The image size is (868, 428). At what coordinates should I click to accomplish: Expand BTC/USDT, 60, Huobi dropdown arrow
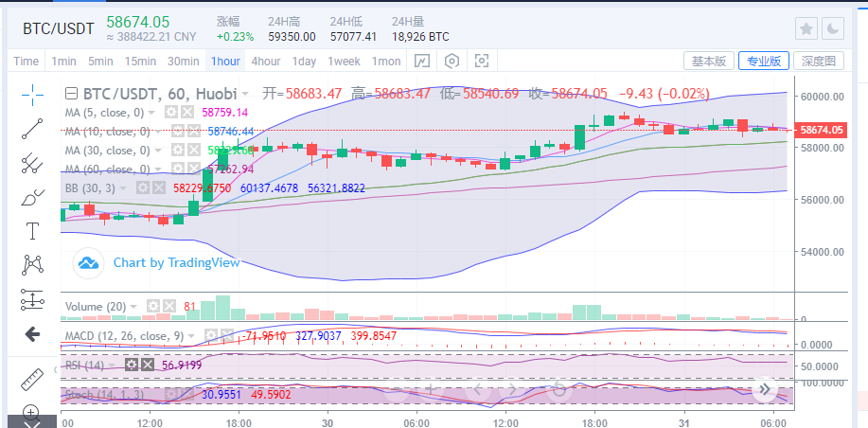click(244, 94)
